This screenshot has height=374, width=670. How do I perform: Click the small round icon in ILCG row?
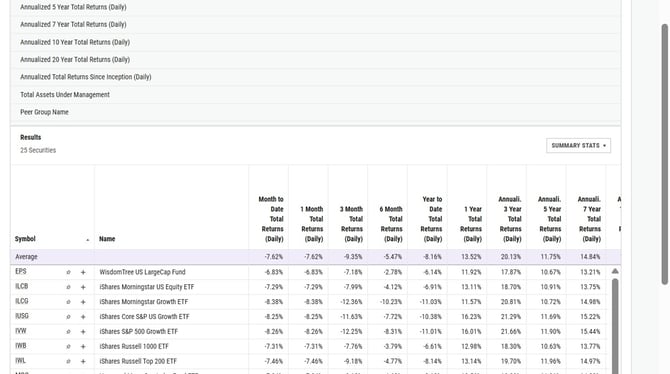point(68,302)
